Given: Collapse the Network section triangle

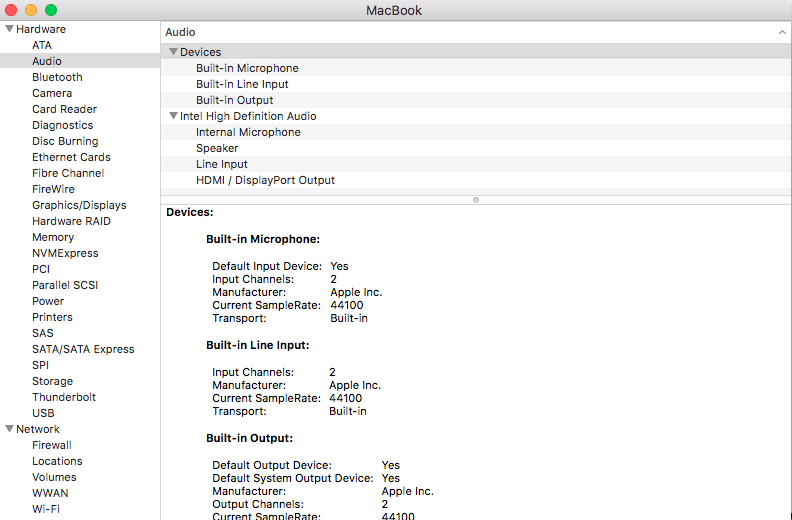Looking at the screenshot, I should point(9,429).
